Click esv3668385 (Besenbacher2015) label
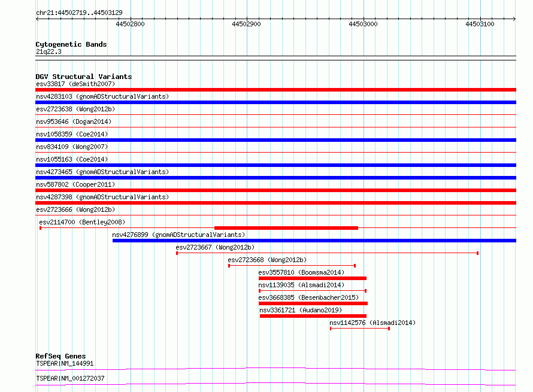The image size is (533, 392). click(308, 297)
